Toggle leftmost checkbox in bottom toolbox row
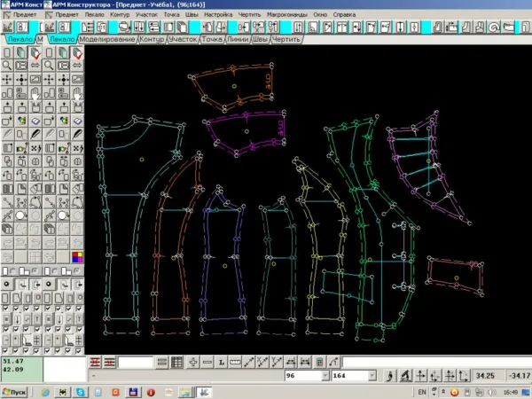This screenshot has height=399, width=532. point(6,350)
